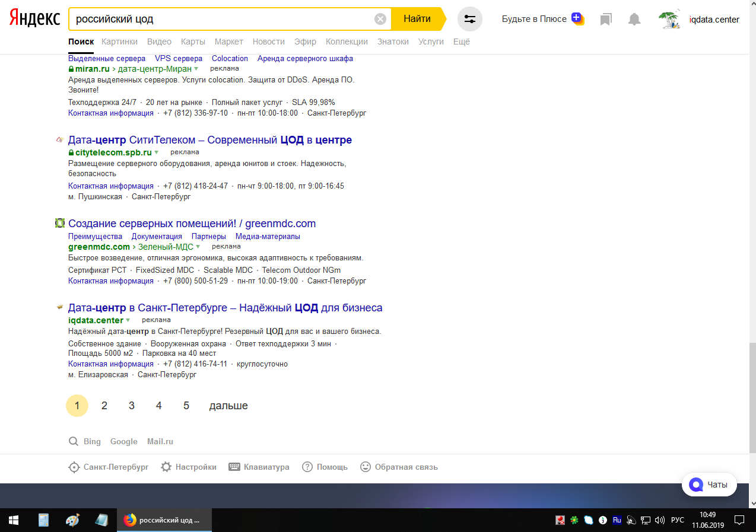Go to results page 3

tap(132, 406)
